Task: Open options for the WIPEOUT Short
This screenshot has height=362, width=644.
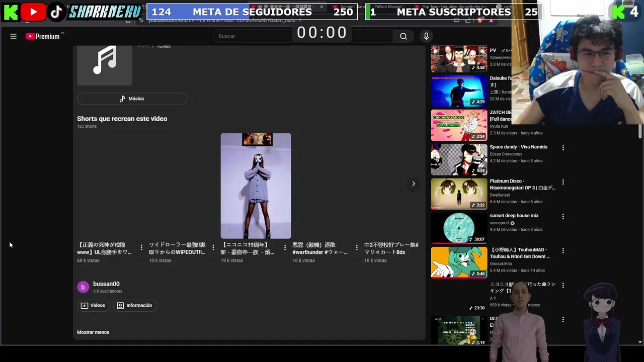Action: tap(213, 247)
